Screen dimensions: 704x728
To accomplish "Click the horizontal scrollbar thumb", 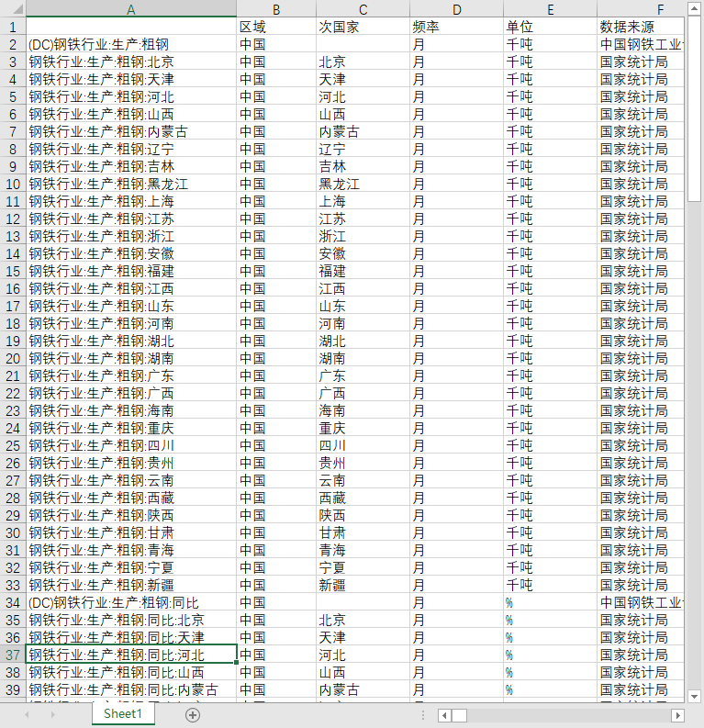I will [x=460, y=715].
